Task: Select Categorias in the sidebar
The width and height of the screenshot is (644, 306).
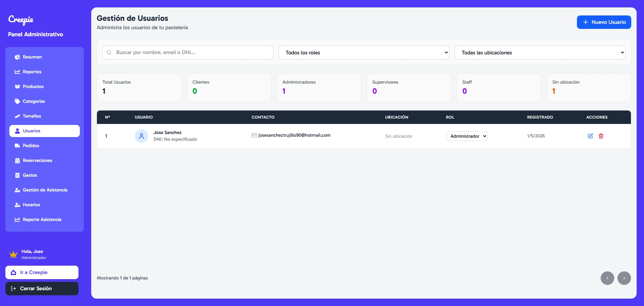Action: 45,101
